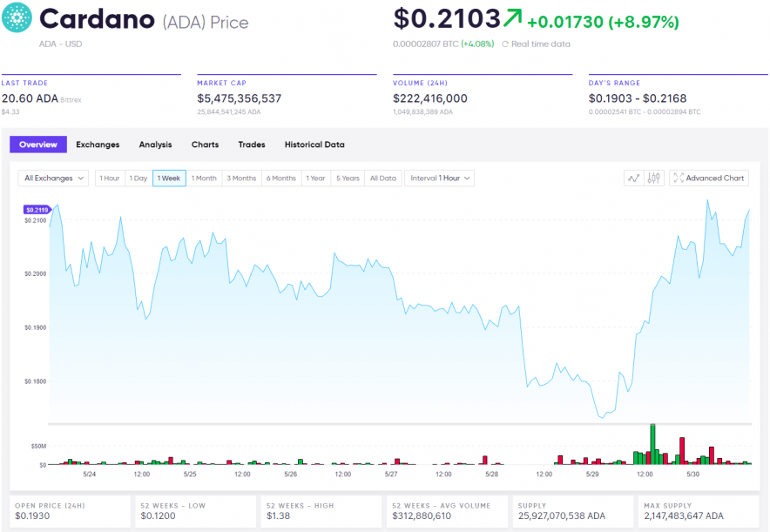The image size is (770, 532).
Task: Switch to the All Data range
Action: pos(382,178)
